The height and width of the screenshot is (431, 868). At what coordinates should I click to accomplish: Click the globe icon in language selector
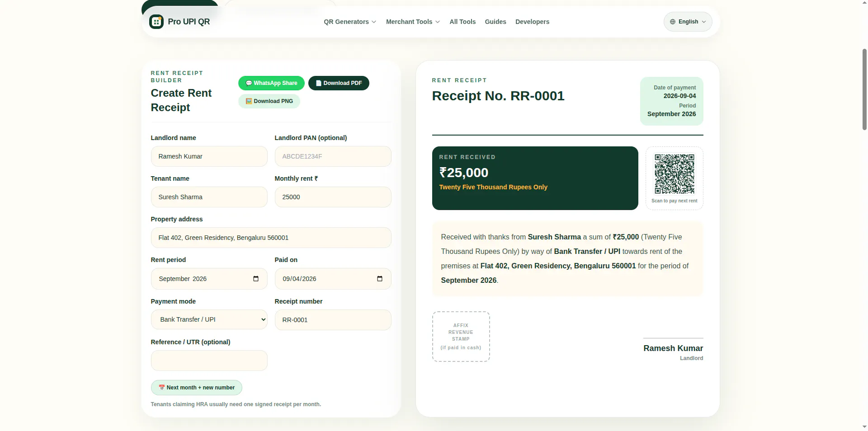point(673,22)
